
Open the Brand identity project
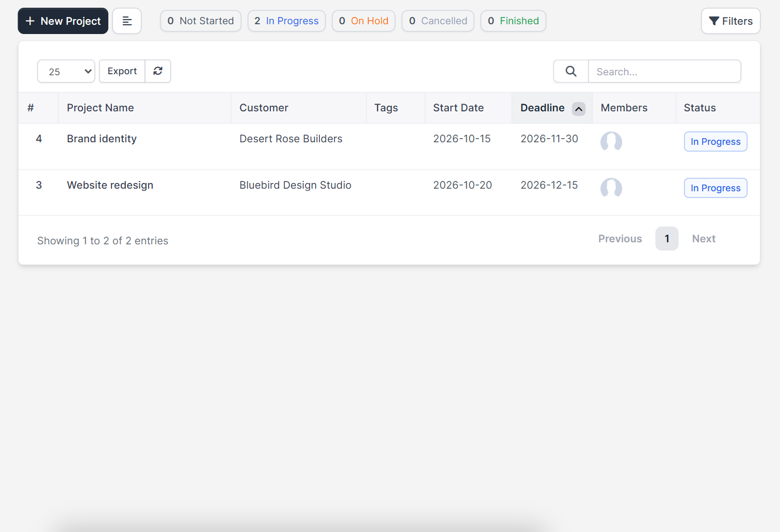(102, 139)
